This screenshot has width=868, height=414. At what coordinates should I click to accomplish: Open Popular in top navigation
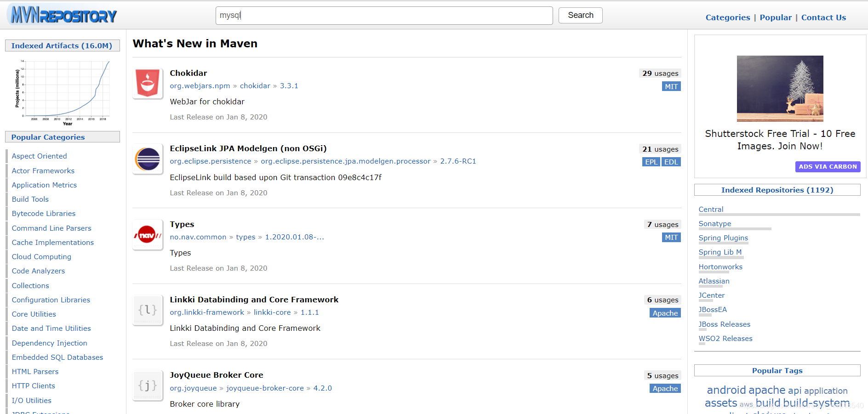click(x=775, y=17)
